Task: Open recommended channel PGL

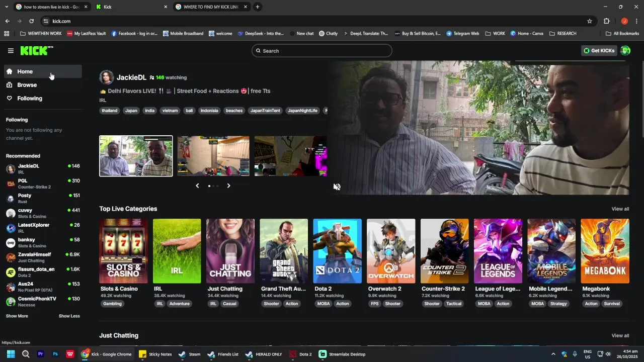Action: click(x=43, y=184)
